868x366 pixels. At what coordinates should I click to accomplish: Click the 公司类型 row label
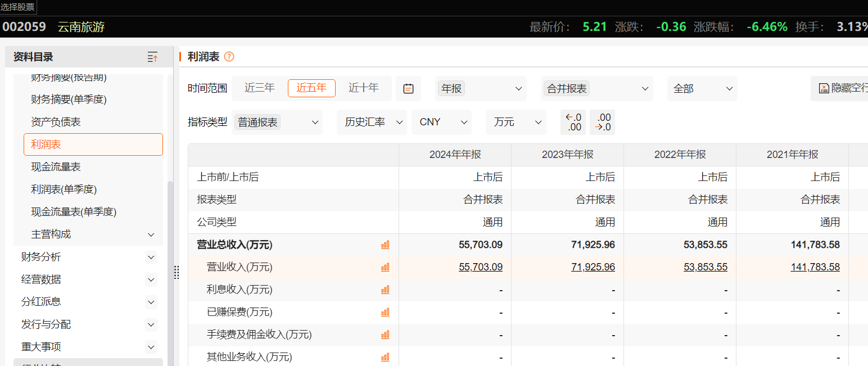[x=216, y=222]
